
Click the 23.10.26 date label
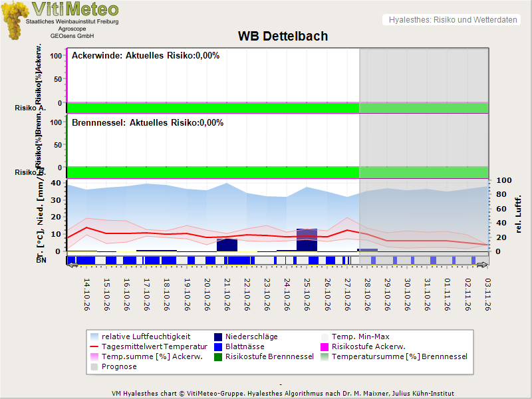[x=267, y=295]
